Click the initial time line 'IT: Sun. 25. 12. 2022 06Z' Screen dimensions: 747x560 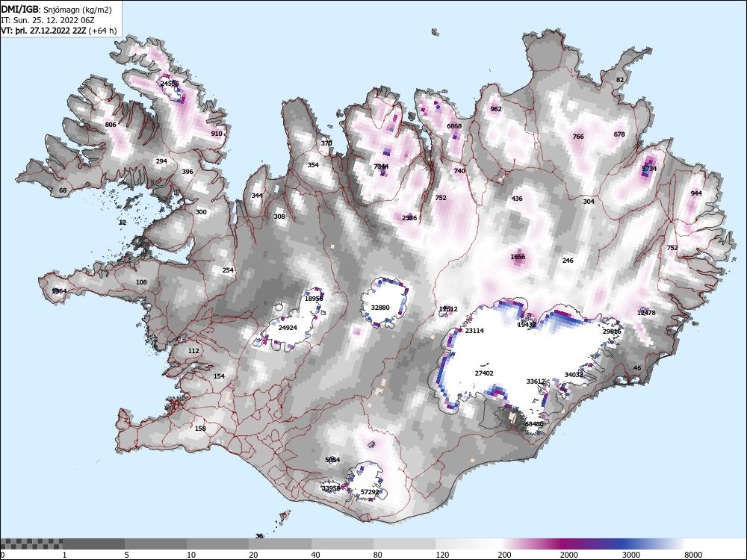(x=48, y=20)
